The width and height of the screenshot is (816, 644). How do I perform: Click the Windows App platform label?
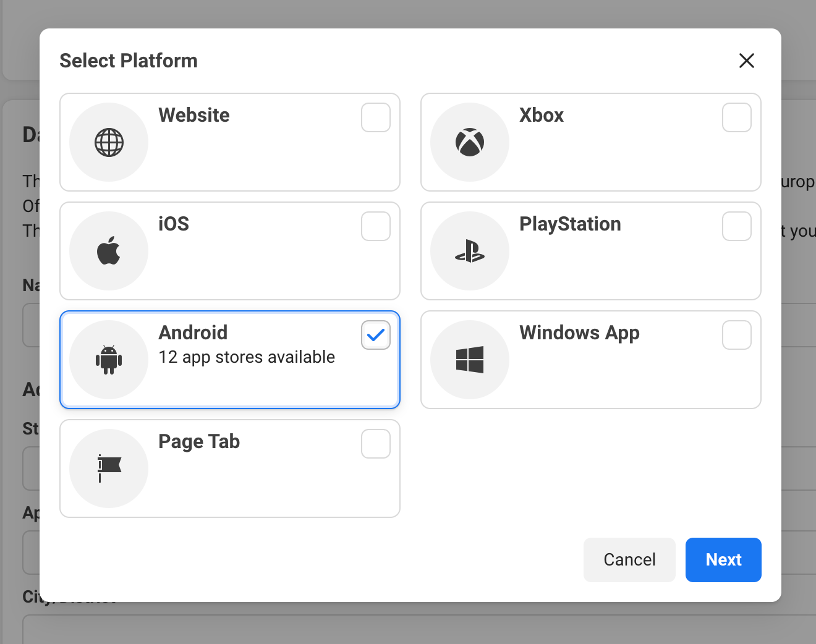[579, 333]
